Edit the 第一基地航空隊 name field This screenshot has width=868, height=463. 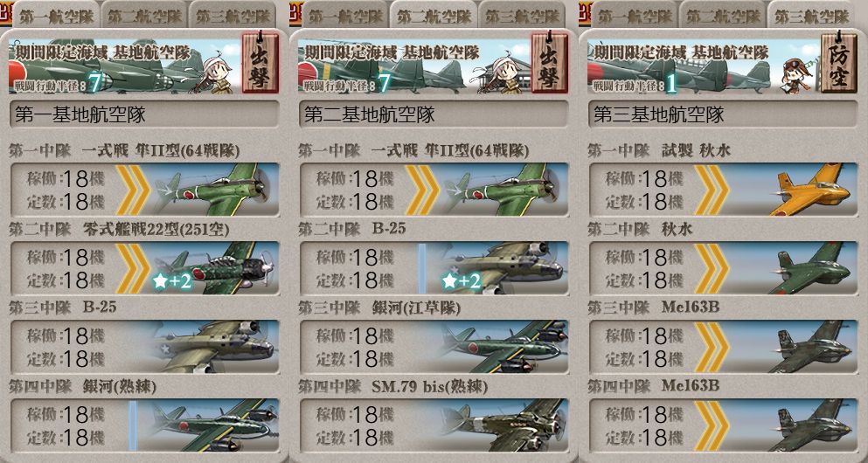tap(145, 114)
